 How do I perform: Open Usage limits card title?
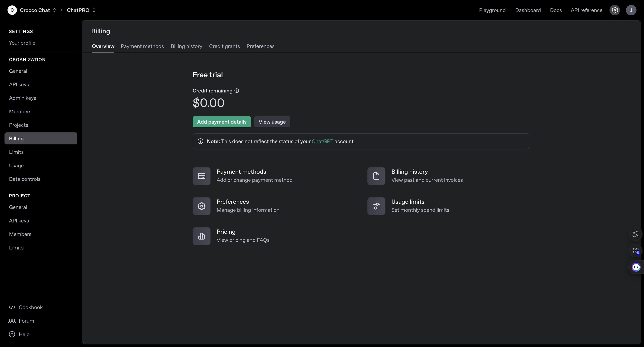point(408,202)
